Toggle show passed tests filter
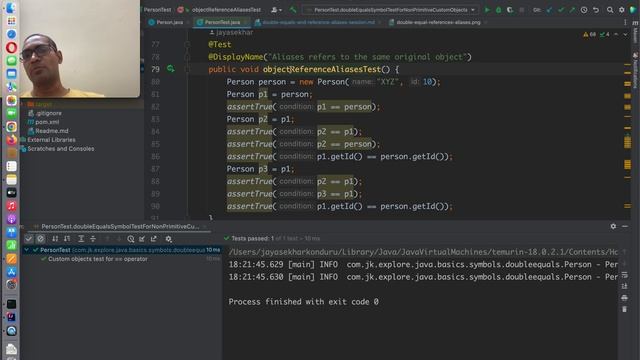Image resolution: width=640 pixels, height=360 pixels. click(29, 239)
